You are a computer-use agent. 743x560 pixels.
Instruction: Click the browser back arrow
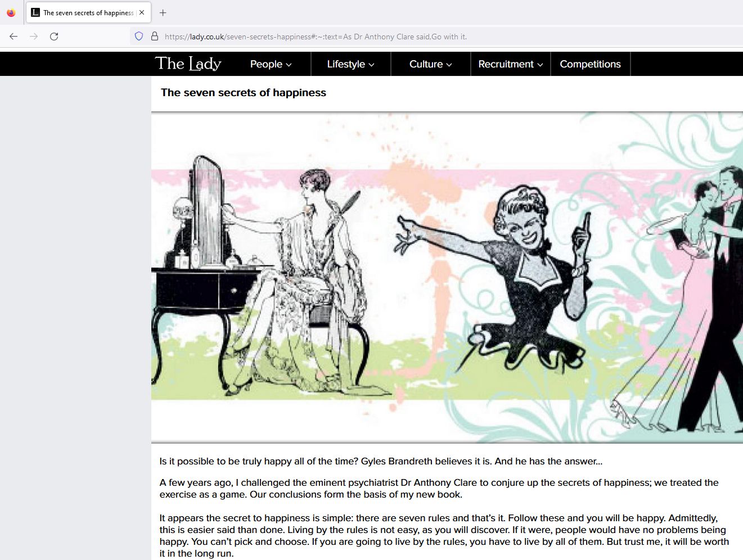tap(13, 37)
